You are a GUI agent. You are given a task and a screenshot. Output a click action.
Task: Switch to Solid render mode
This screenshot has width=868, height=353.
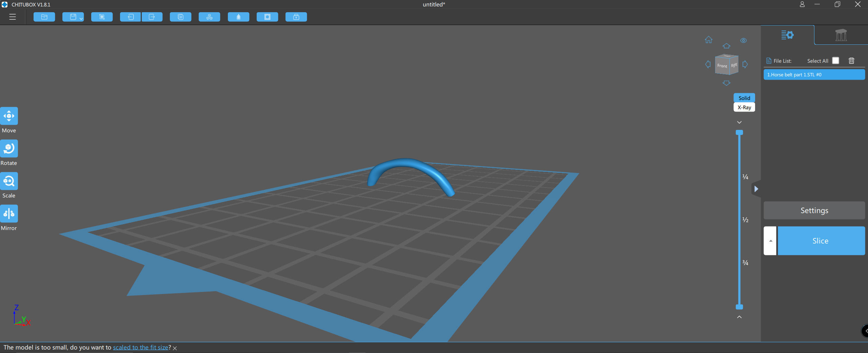(744, 98)
